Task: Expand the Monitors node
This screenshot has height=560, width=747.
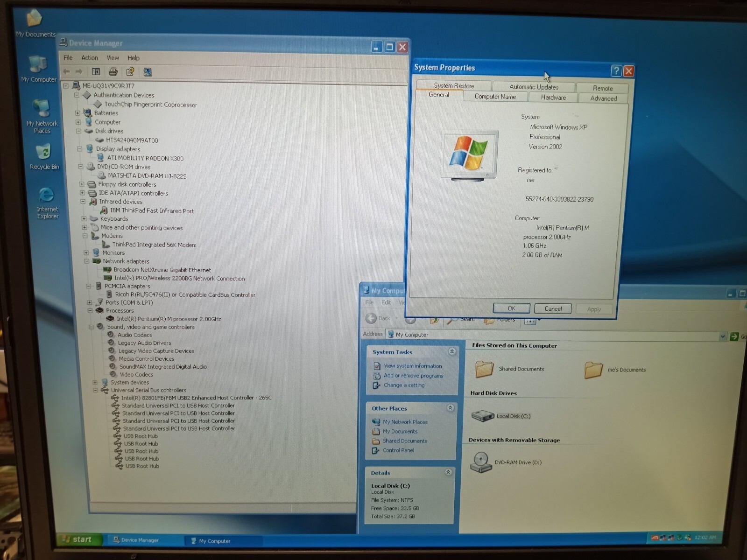Action: click(86, 253)
